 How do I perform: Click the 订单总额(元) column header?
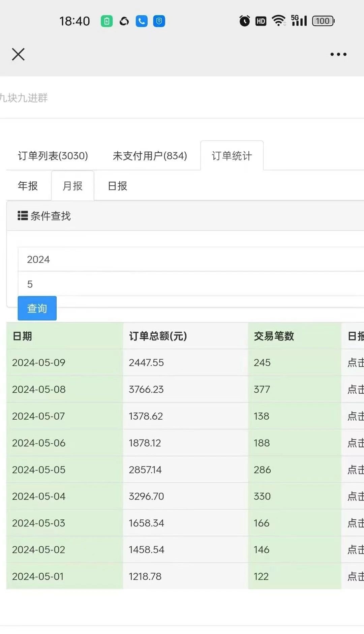click(x=158, y=336)
